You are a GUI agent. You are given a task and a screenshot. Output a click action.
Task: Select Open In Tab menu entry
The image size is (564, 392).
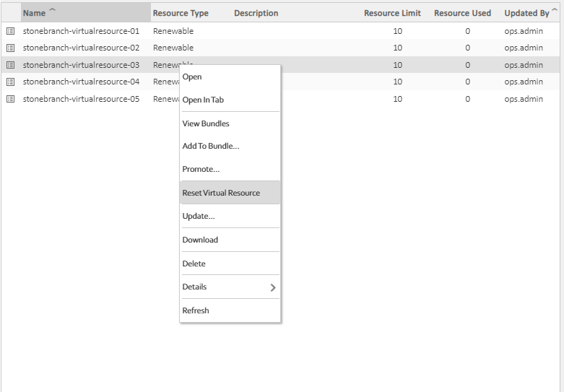point(203,100)
